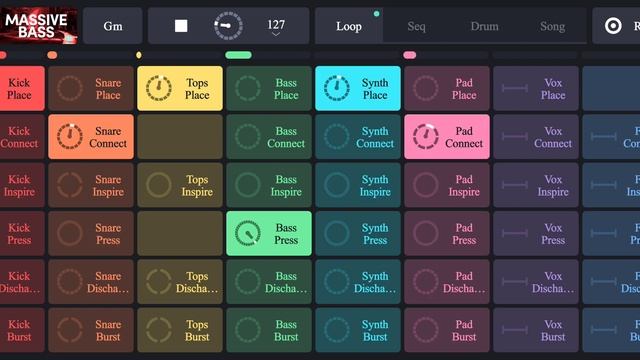Click the Bass Place dial icon
The width and height of the screenshot is (640, 360).
[247, 88]
